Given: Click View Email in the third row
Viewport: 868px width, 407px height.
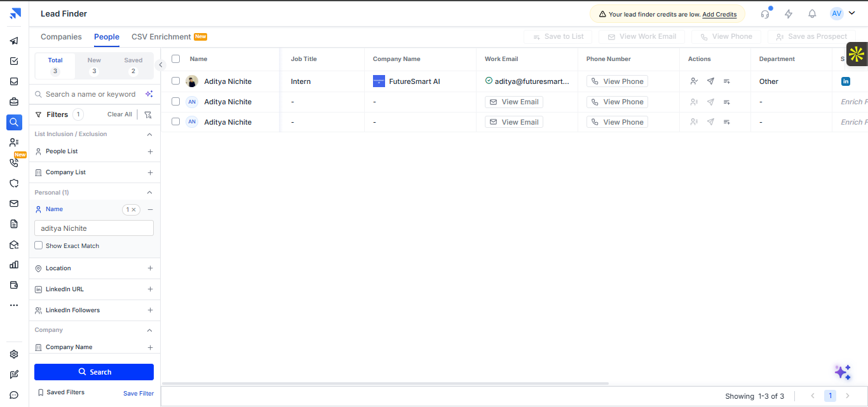Looking at the screenshot, I should pos(514,122).
